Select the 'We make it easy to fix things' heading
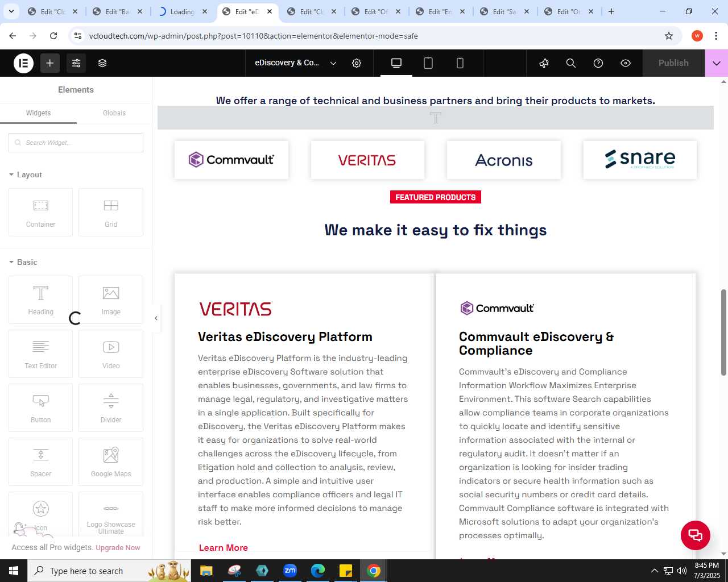The height and width of the screenshot is (582, 728). point(436,230)
